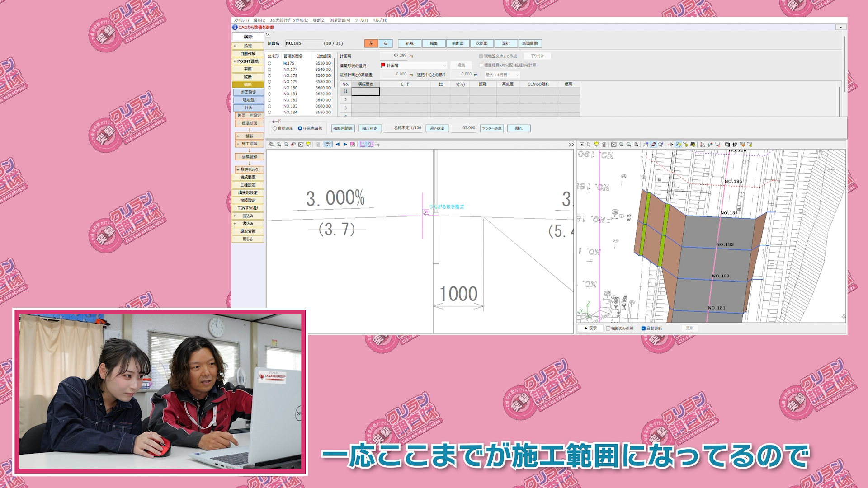Image resolution: width=868 pixels, height=488 pixels.
Task: Select red rotate tool in 3D view toolbar
Action: 653,145
